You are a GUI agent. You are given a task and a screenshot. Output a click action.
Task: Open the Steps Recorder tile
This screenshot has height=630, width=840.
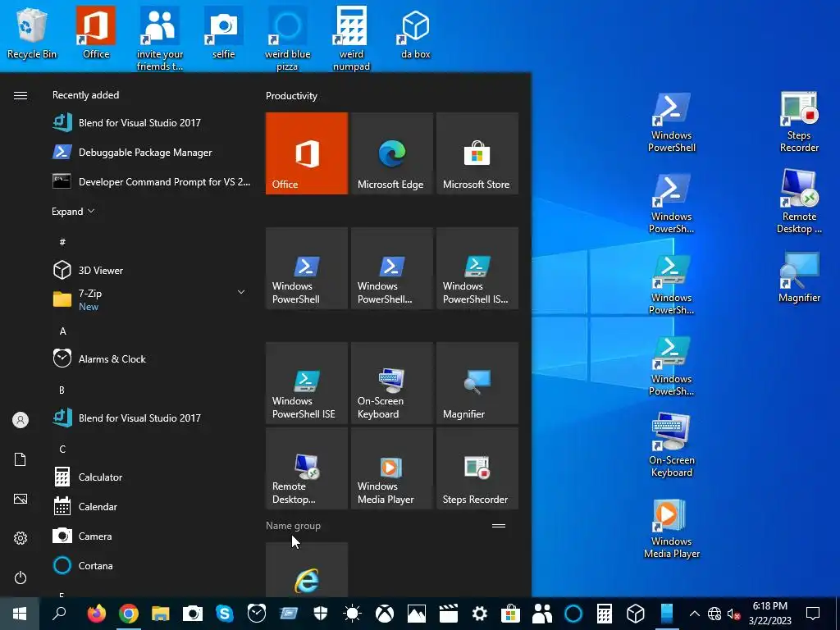[x=477, y=468]
